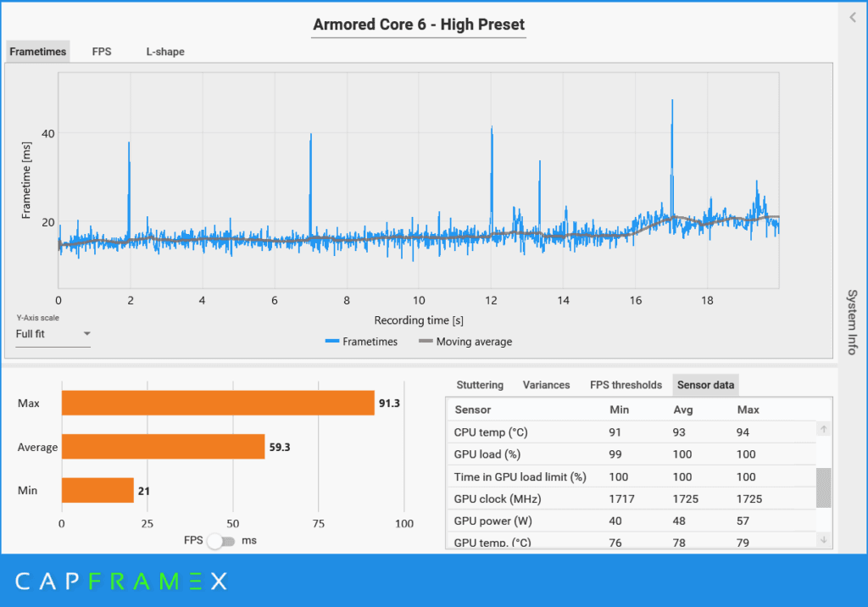Image resolution: width=868 pixels, height=607 pixels.
Task: Click the Min column header
Action: click(619, 409)
